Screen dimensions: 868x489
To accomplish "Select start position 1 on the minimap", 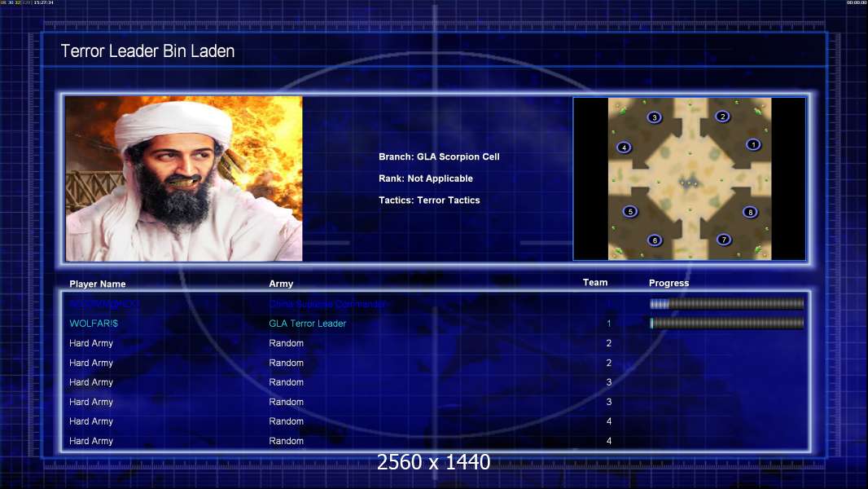I will point(753,144).
